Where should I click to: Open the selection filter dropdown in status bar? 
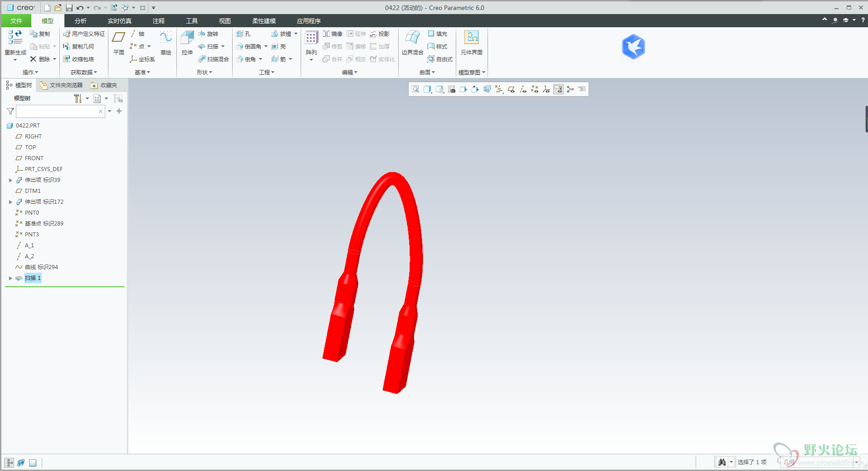856,462
